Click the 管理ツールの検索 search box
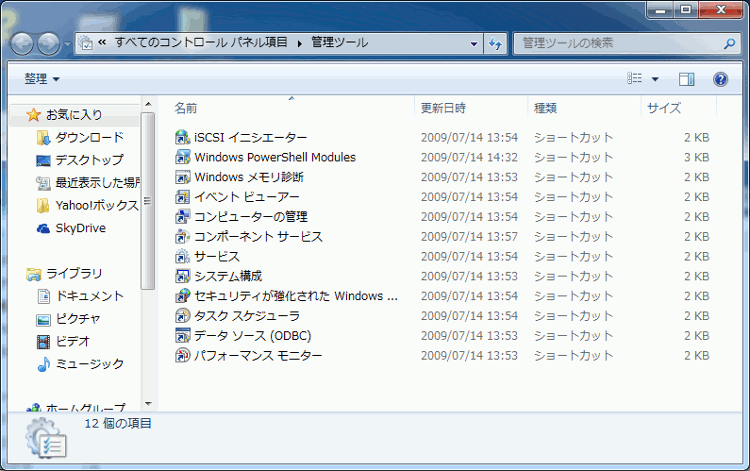The image size is (750, 471). (615, 43)
